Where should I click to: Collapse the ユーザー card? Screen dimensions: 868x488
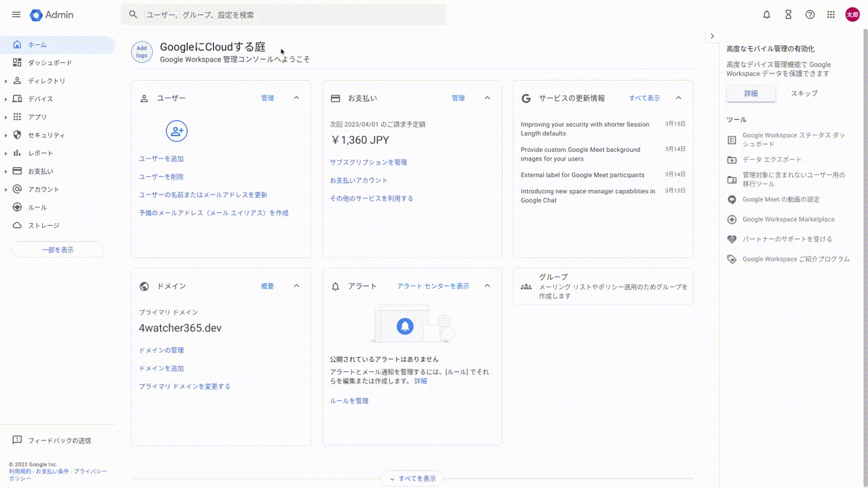point(296,98)
